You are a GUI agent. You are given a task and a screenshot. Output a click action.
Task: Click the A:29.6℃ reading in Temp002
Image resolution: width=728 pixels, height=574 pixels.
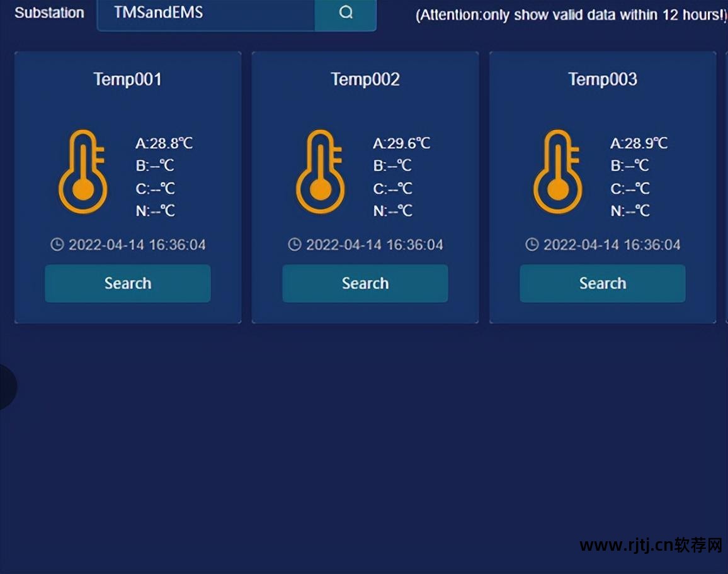point(402,143)
